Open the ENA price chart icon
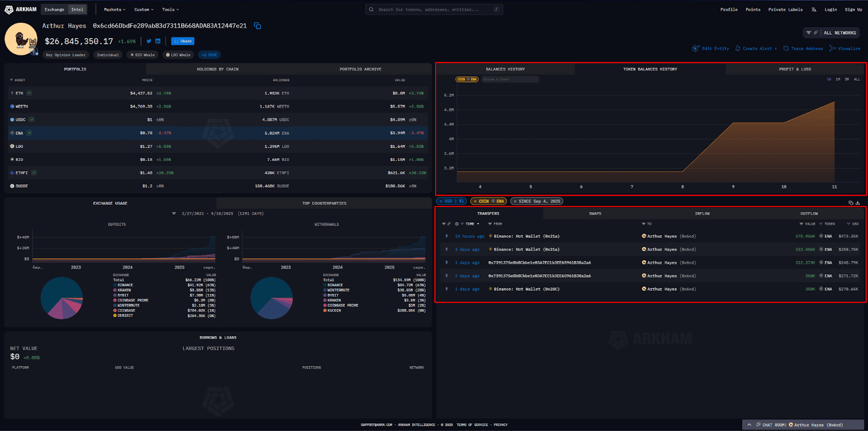 29,133
